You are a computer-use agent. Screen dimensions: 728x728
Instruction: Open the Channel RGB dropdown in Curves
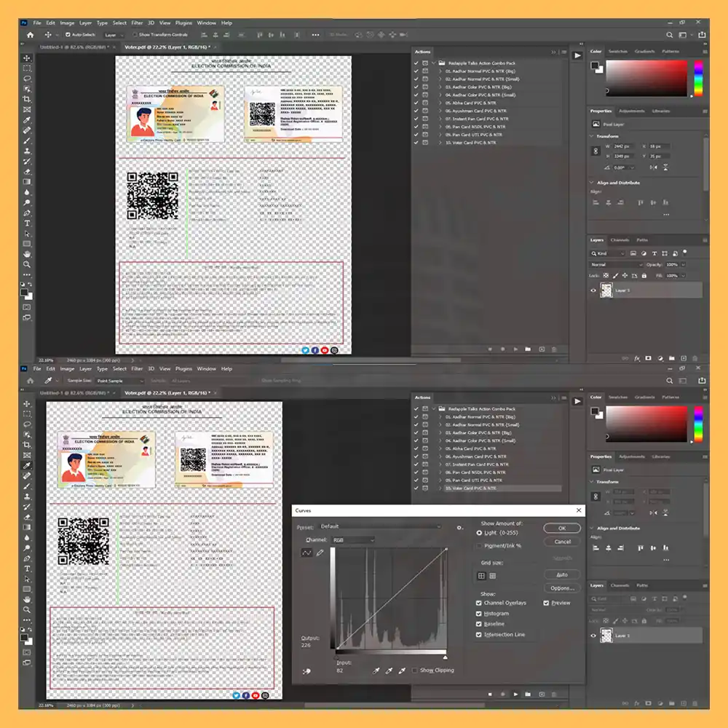tap(352, 540)
